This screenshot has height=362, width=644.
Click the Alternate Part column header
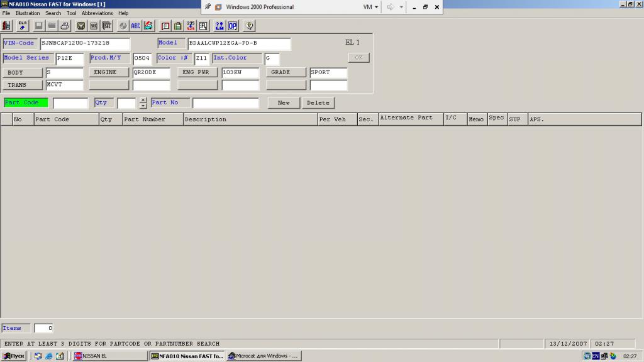(411, 119)
